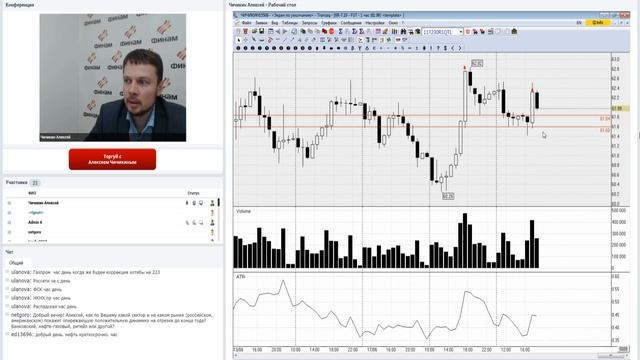
Task: Open the Сообщения menu
Action: click(x=351, y=23)
